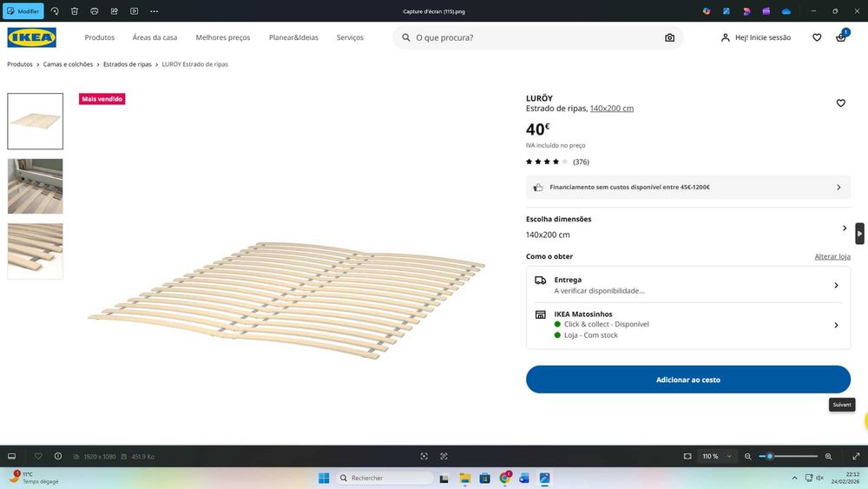Save LURÖY to wishlist with the heart icon

click(x=841, y=103)
